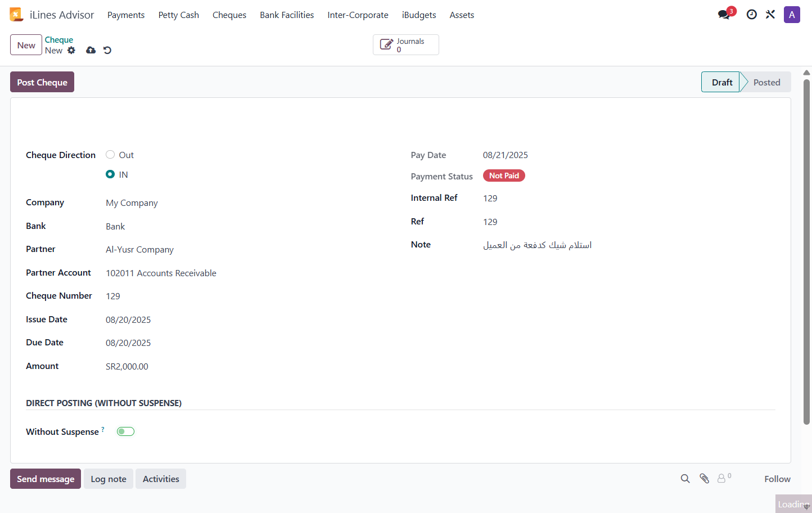
Task: Click the Send message button
Action: pyautogui.click(x=46, y=479)
